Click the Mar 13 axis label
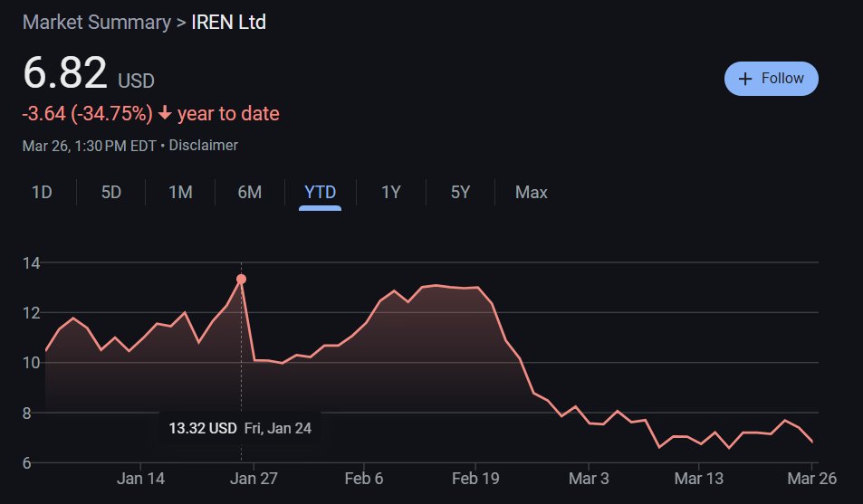This screenshot has width=863, height=504. point(699,478)
